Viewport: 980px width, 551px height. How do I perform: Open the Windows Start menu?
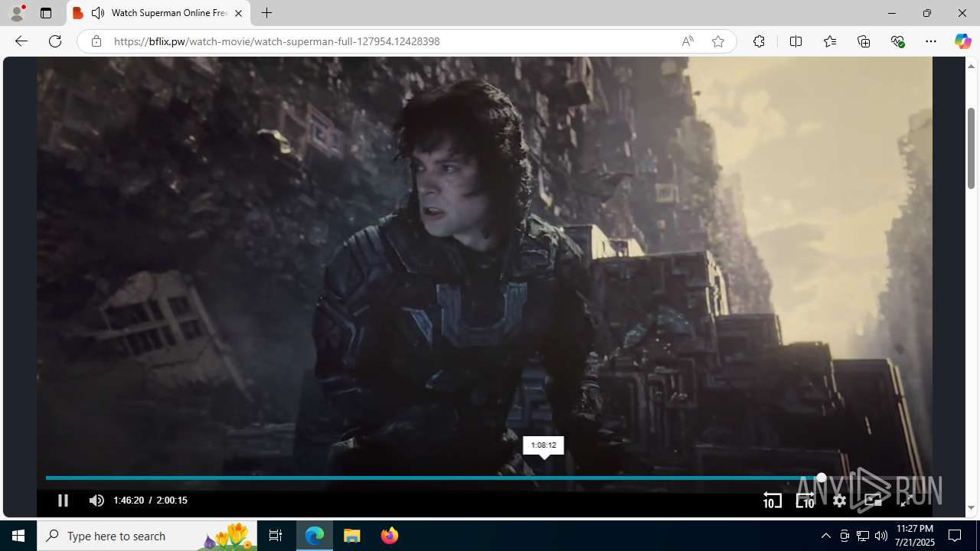pos(18,536)
